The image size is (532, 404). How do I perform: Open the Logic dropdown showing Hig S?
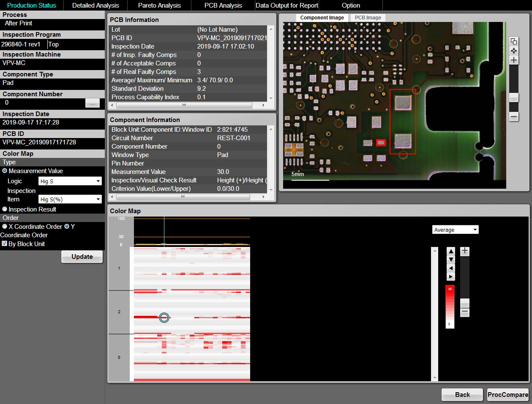(x=70, y=181)
